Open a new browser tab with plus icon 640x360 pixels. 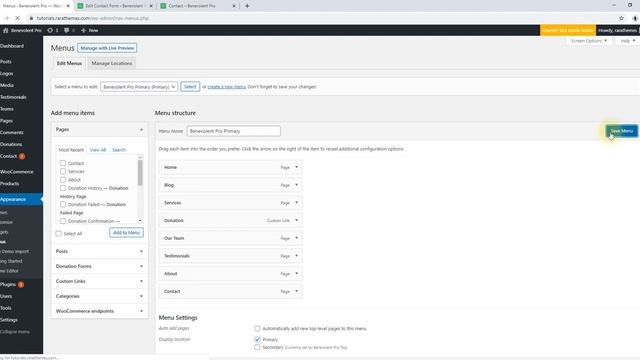247,6
